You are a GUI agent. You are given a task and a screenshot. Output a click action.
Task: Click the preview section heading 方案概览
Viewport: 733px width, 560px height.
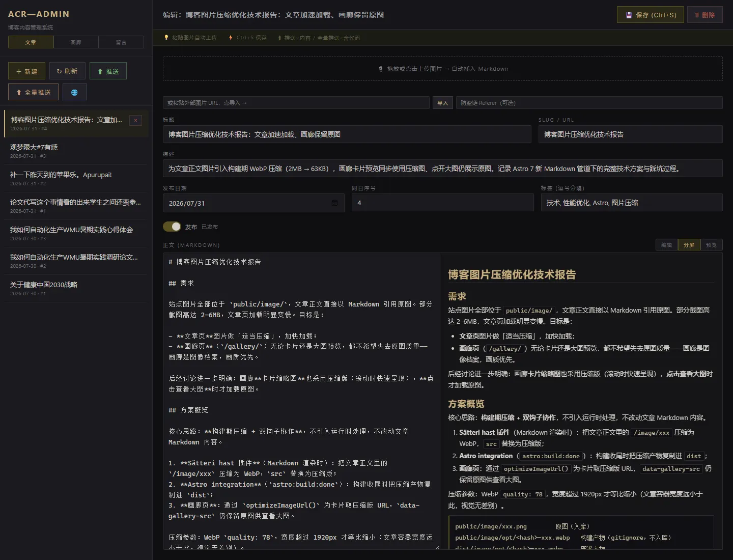466,404
